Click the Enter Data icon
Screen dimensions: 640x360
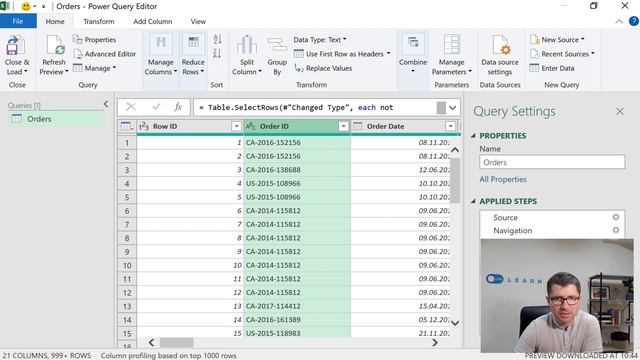click(x=534, y=68)
